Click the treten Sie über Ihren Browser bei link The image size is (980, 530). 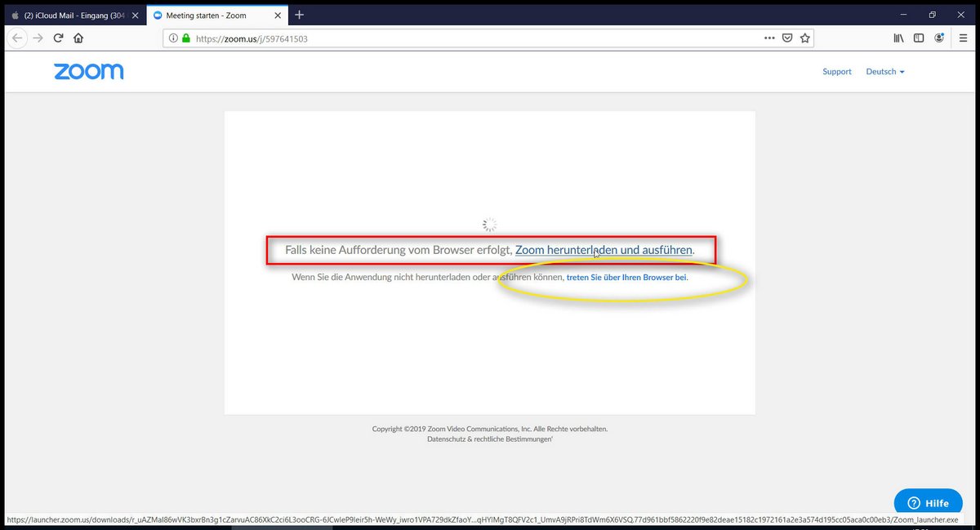[x=626, y=278]
